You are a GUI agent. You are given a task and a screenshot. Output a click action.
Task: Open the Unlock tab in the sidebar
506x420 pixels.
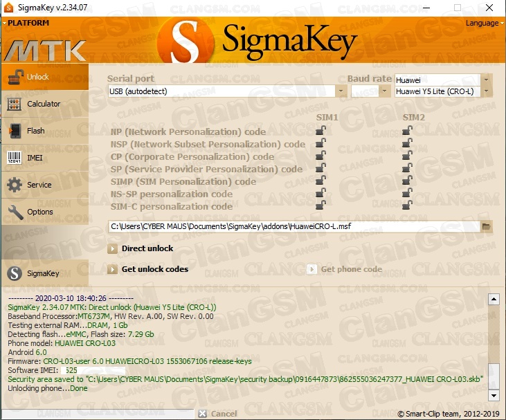coord(45,77)
